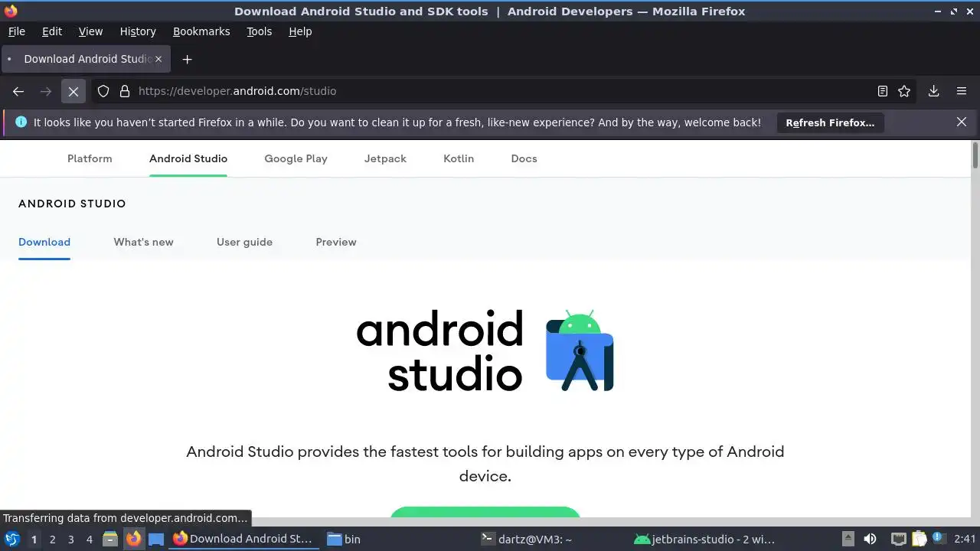
Task: Click the green download button
Action: (485, 511)
